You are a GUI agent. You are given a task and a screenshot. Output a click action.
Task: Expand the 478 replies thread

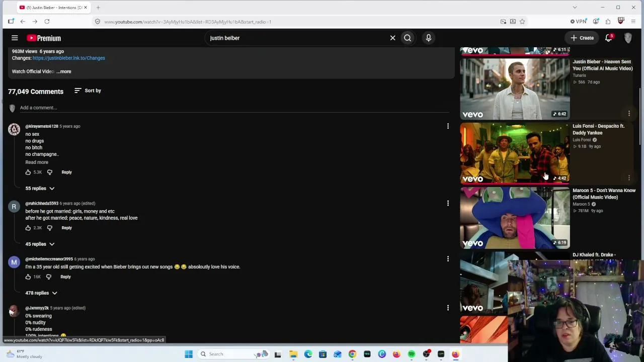(x=41, y=293)
